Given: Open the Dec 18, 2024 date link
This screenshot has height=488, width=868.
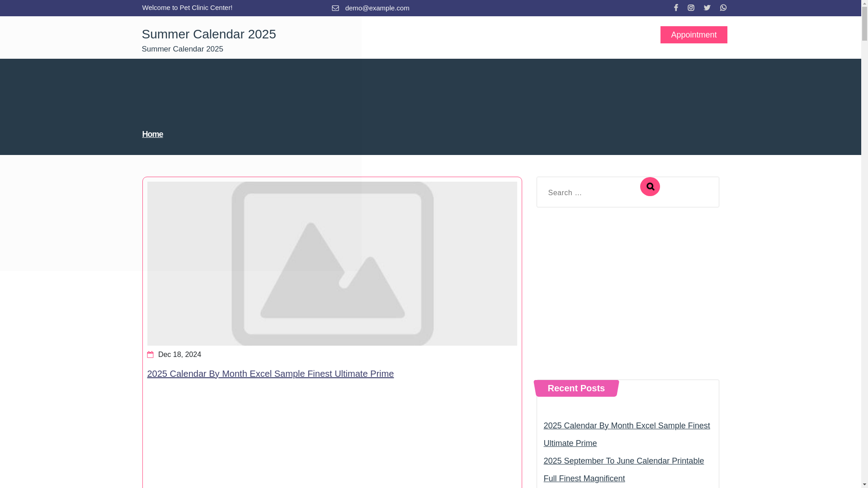Looking at the screenshot, I should pyautogui.click(x=179, y=355).
